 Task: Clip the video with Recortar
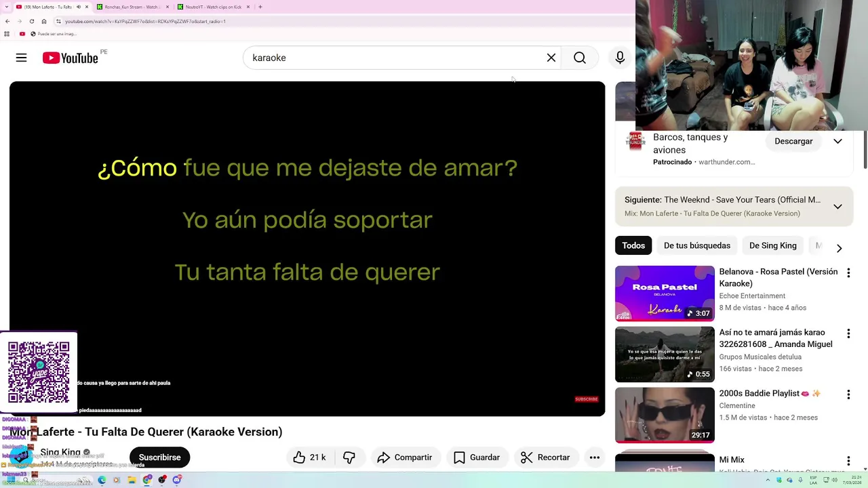[x=546, y=457]
